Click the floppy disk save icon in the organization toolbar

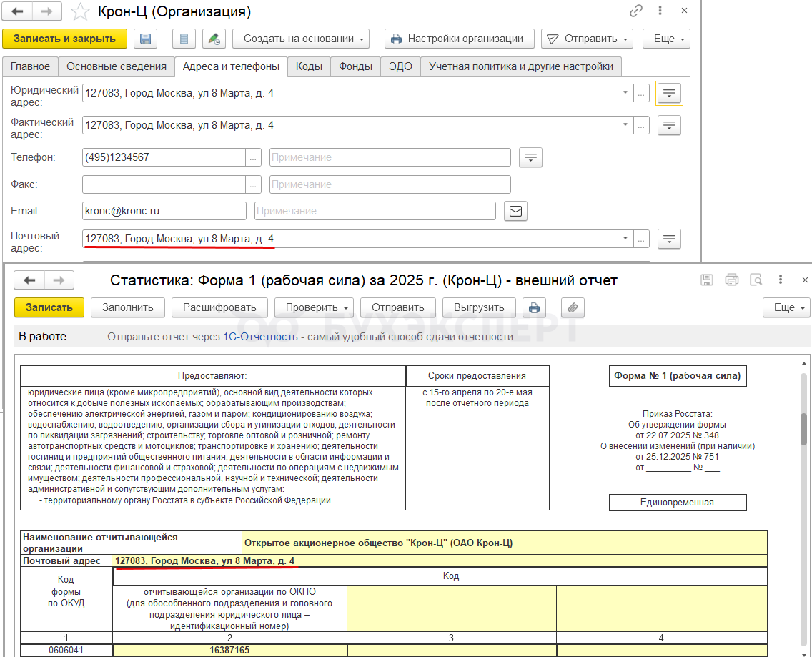pyautogui.click(x=146, y=39)
